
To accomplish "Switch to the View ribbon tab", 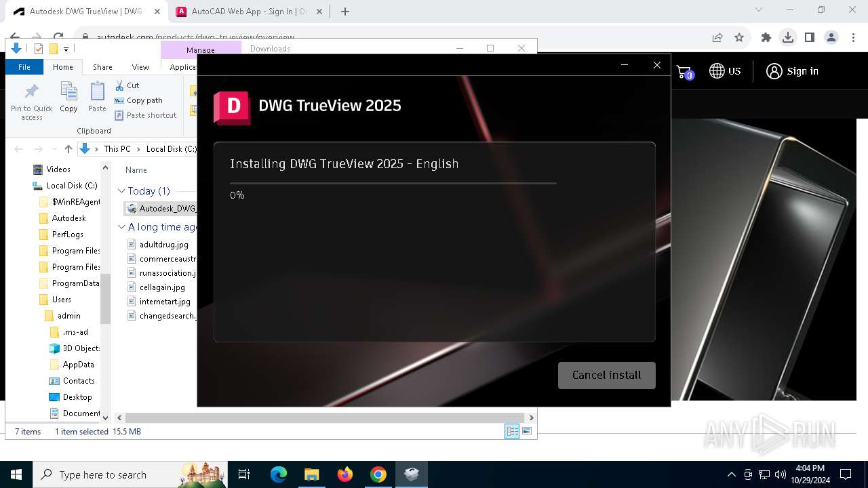I will pyautogui.click(x=140, y=67).
